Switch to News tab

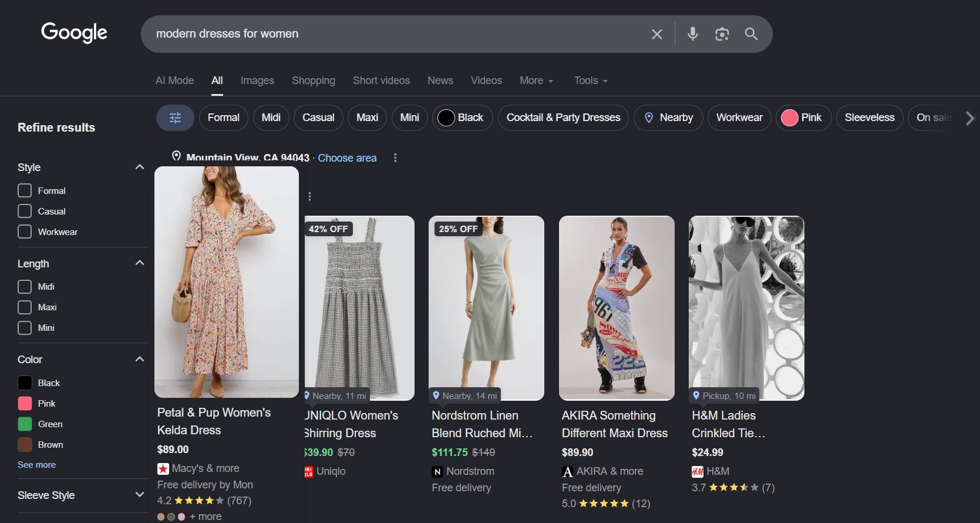440,81
